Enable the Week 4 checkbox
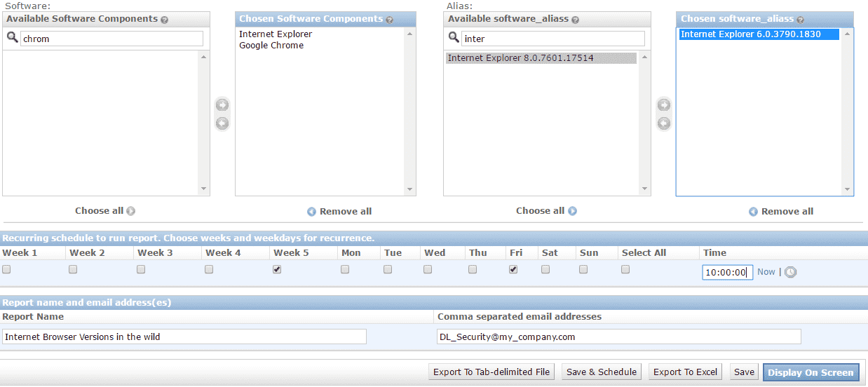The height and width of the screenshot is (387, 868). [209, 269]
